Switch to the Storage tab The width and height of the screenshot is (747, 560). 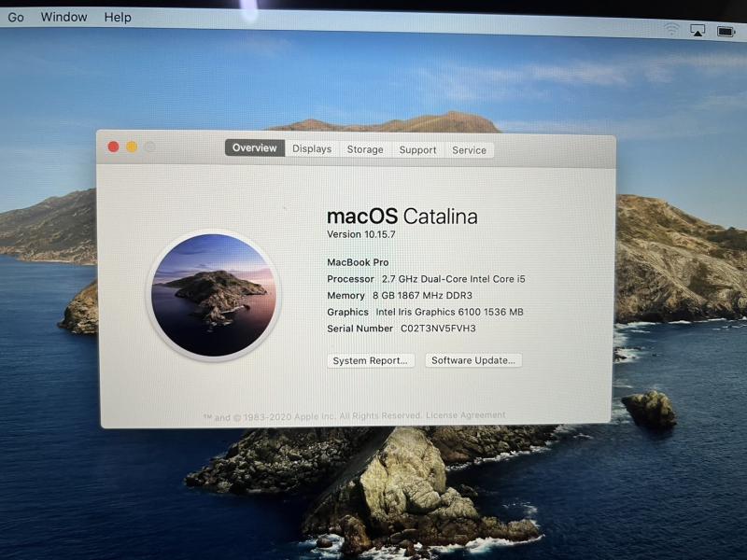pyautogui.click(x=365, y=149)
